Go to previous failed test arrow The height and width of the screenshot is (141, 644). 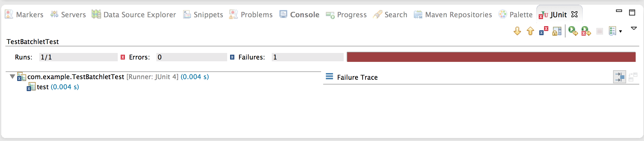click(x=530, y=31)
